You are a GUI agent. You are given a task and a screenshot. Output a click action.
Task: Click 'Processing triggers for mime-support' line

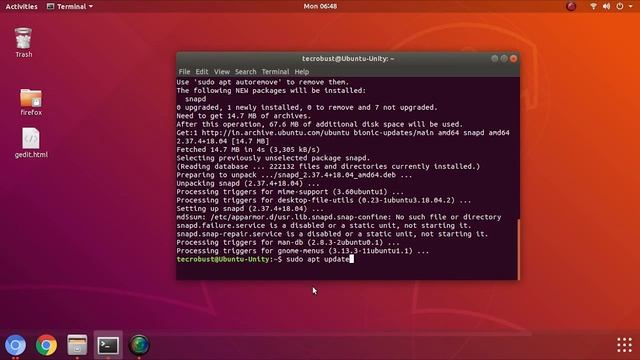(x=290, y=192)
